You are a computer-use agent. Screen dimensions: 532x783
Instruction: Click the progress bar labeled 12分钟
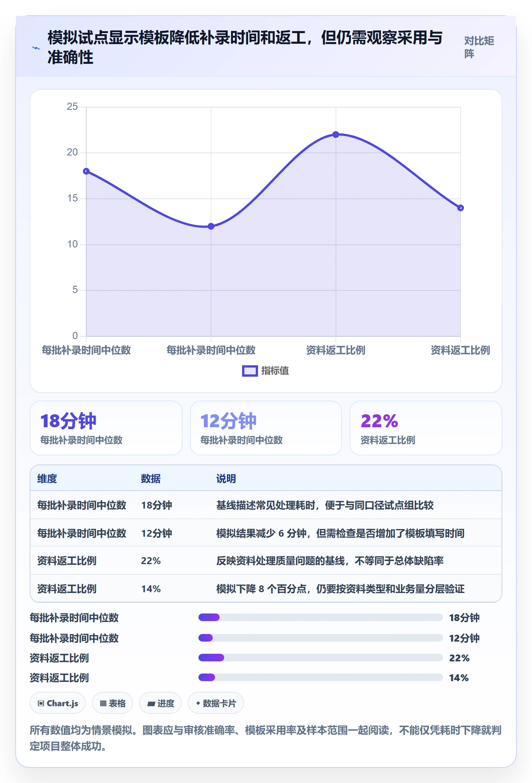(x=320, y=638)
